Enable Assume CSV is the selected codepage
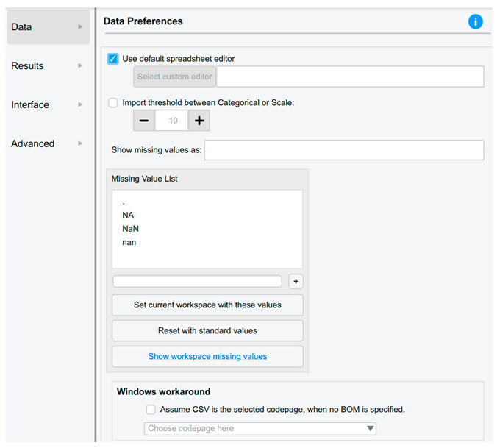The width and height of the screenshot is (497, 448). click(x=151, y=409)
